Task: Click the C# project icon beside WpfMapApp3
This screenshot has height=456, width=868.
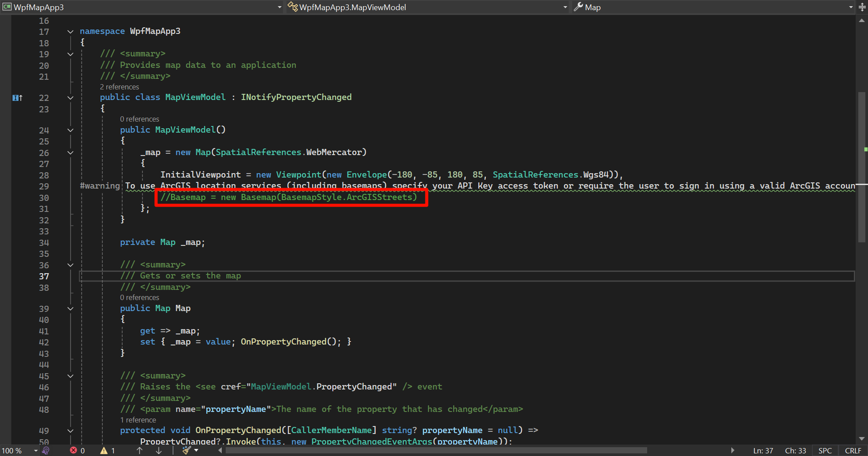Action: coord(7,7)
